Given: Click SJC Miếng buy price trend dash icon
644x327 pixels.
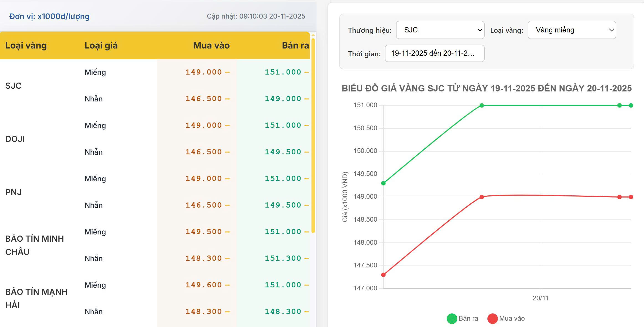Looking at the screenshot, I should click(228, 72).
